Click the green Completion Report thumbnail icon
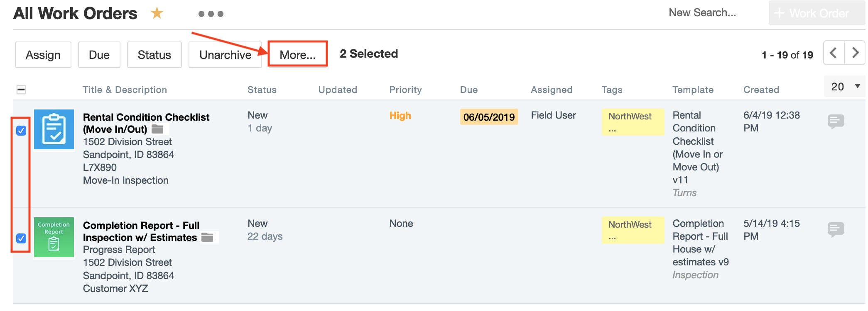Viewport: 868px width, 311px height. point(54,237)
